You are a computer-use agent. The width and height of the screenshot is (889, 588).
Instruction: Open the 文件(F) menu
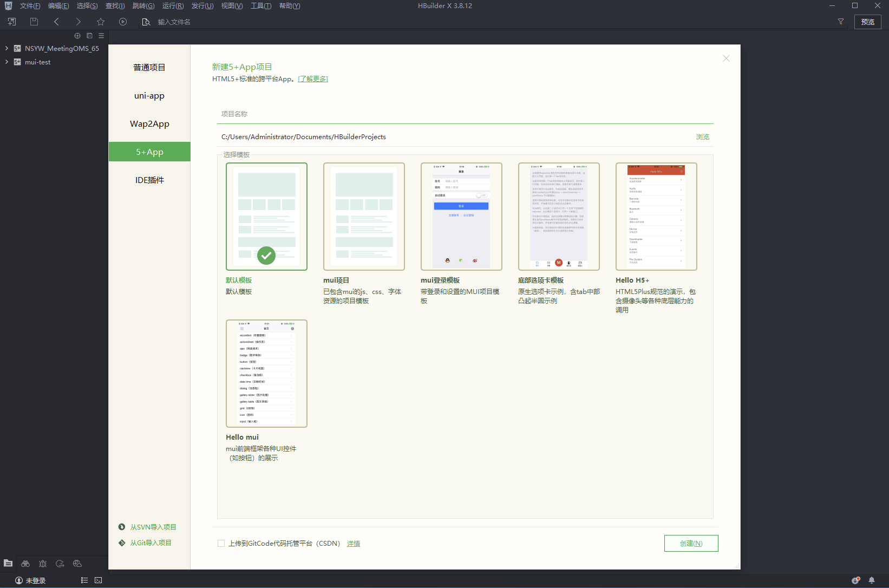coord(30,6)
